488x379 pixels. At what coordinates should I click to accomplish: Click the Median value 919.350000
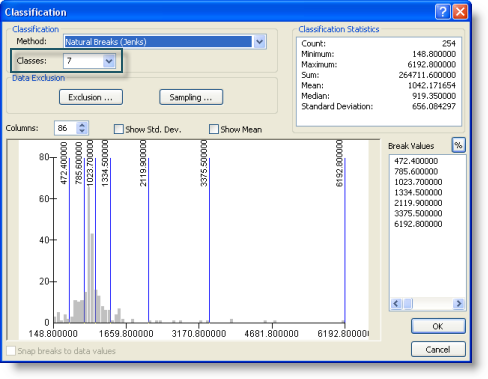coord(434,96)
